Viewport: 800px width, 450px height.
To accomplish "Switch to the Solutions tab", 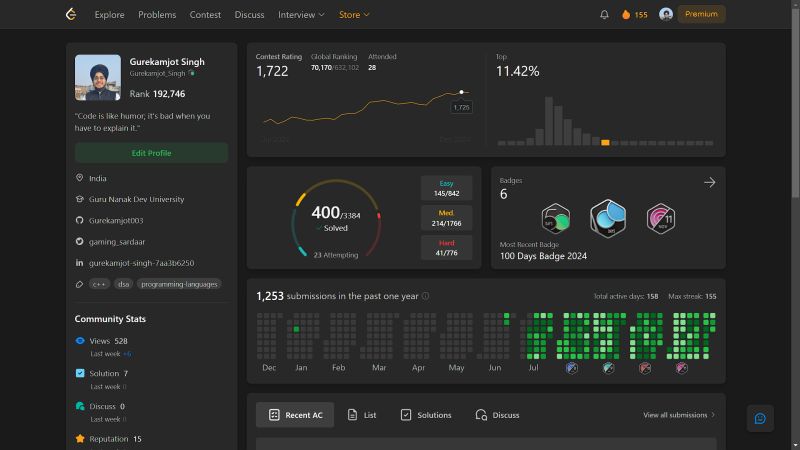I will 426,415.
